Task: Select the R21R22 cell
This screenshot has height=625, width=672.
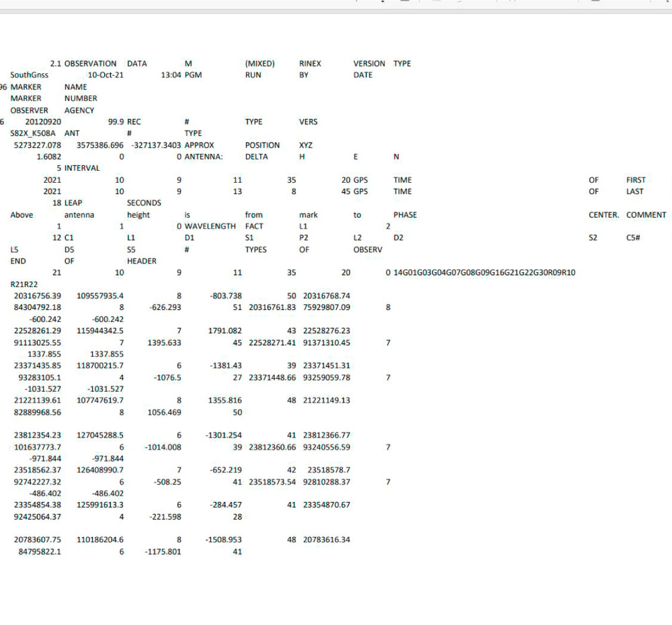Action: coord(26,285)
